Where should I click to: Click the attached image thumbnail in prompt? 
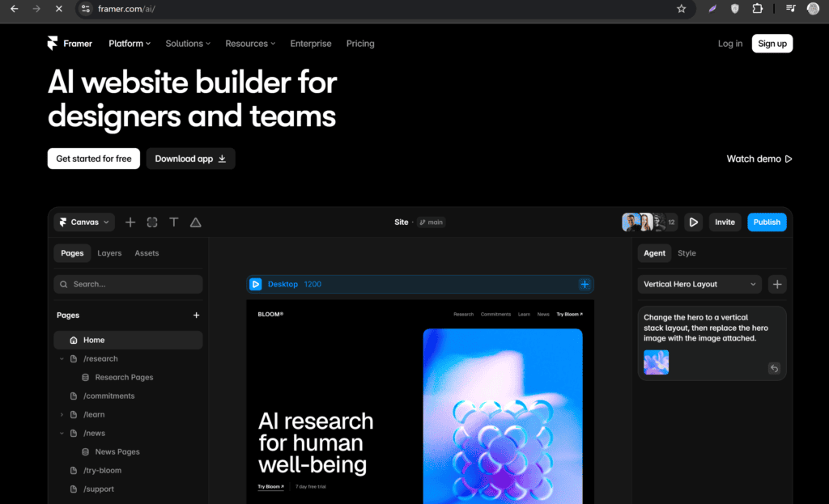pos(656,362)
